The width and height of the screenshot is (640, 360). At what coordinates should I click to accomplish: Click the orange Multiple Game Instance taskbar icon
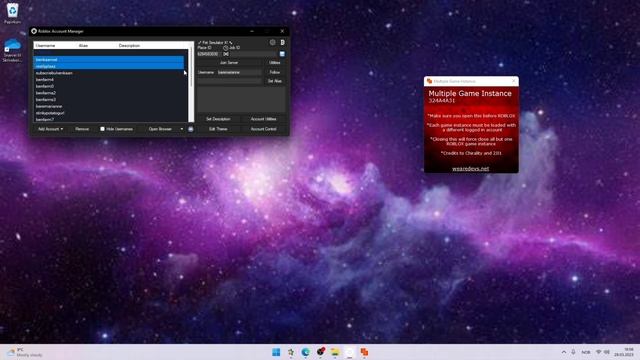pyautogui.click(x=364, y=352)
